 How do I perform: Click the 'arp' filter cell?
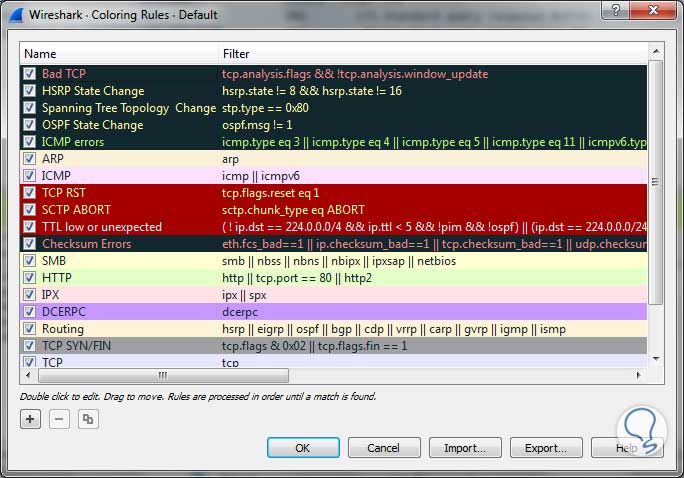coord(230,159)
